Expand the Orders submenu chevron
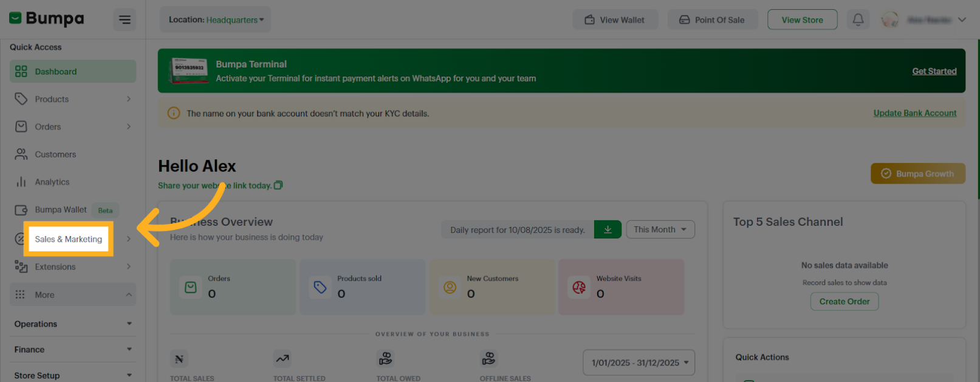The width and height of the screenshot is (980, 382). pyautogui.click(x=129, y=127)
